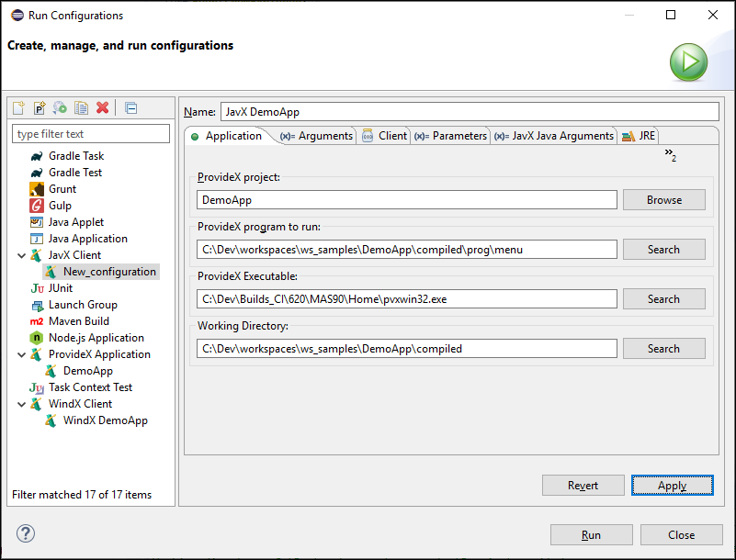Screen dimensions: 736x560
Task: Click the Working Directory path field
Action: tap(407, 349)
